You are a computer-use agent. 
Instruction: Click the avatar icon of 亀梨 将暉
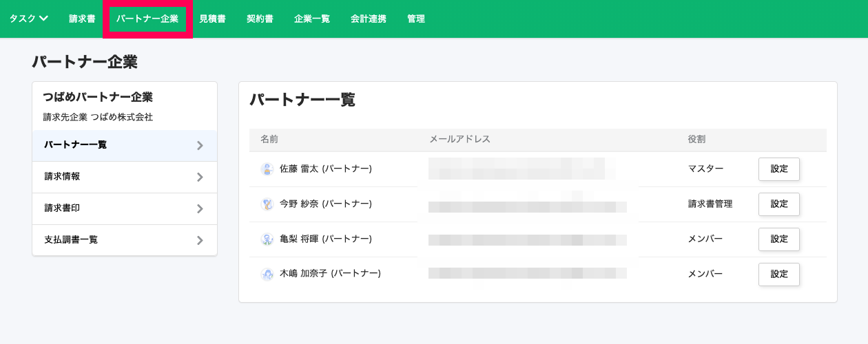click(267, 239)
